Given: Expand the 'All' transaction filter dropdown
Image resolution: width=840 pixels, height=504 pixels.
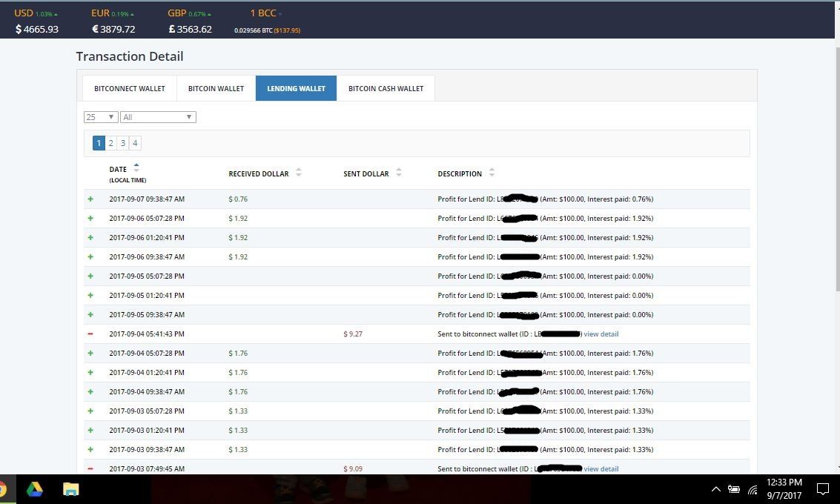Looking at the screenshot, I should click(x=158, y=117).
